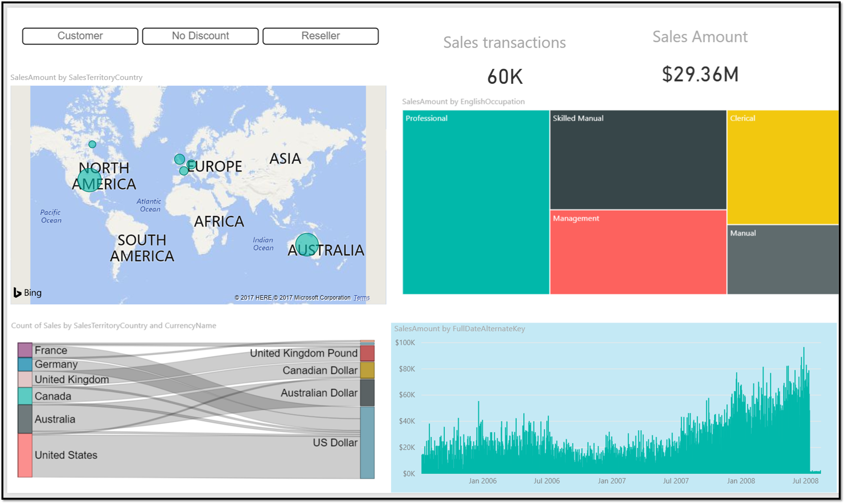
Task: Select the red Management treemap tile
Action: (638, 252)
